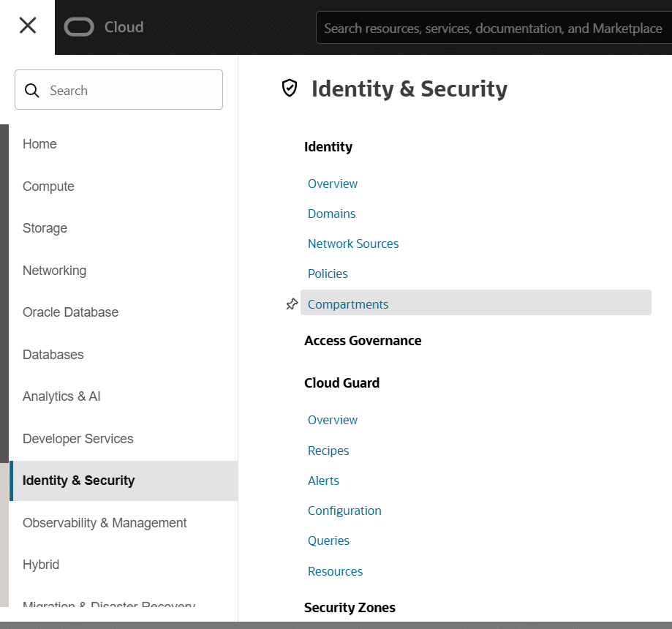Open Oracle Database menu section

(70, 312)
